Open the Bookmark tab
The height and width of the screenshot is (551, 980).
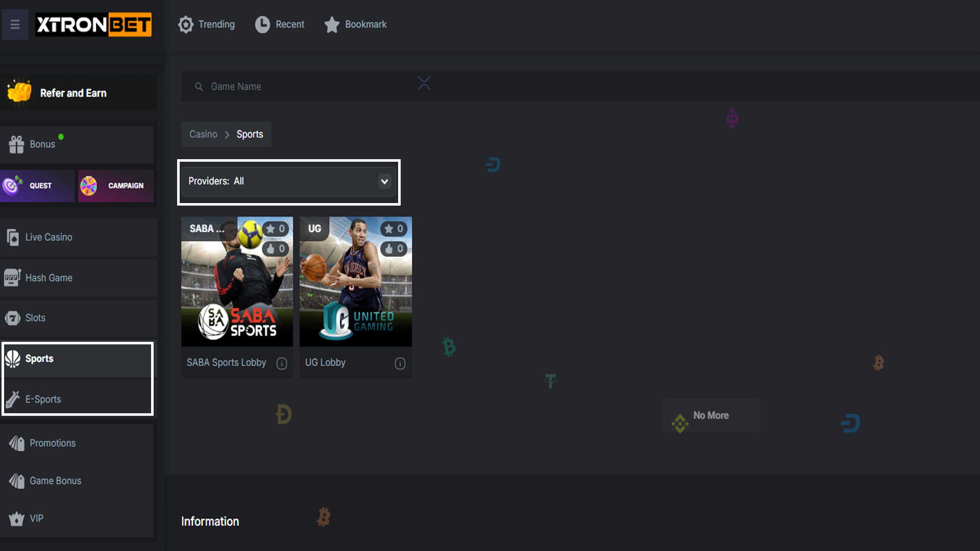tap(356, 24)
